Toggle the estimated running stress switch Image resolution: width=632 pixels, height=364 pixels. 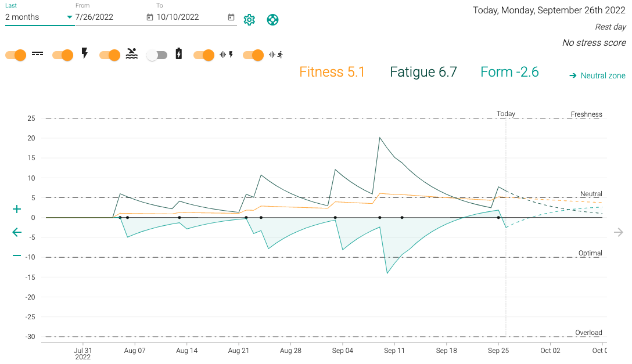point(253,55)
